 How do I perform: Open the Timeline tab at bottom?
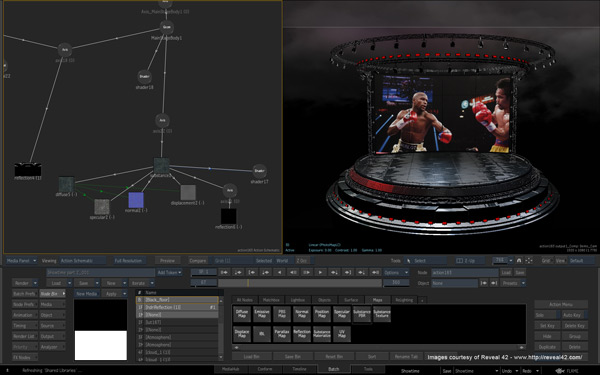pos(299,369)
